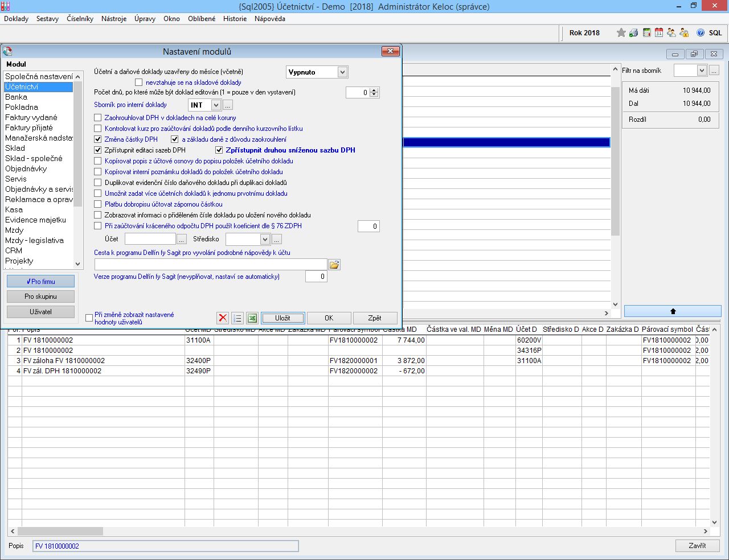
Task: Click the Účet input field in dialog
Action: pos(150,240)
